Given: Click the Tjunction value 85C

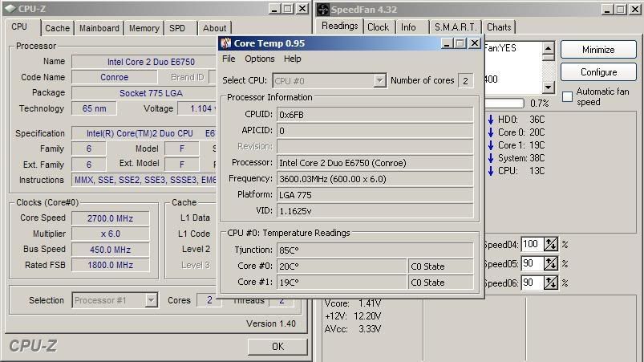Looking at the screenshot, I should point(375,250).
